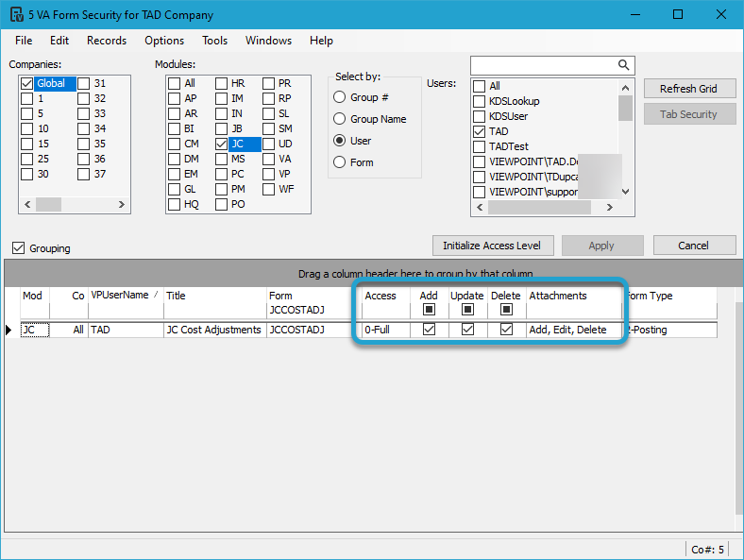Check the KDSLookup user checkbox
Image resolution: width=744 pixels, height=560 pixels.
point(480,101)
